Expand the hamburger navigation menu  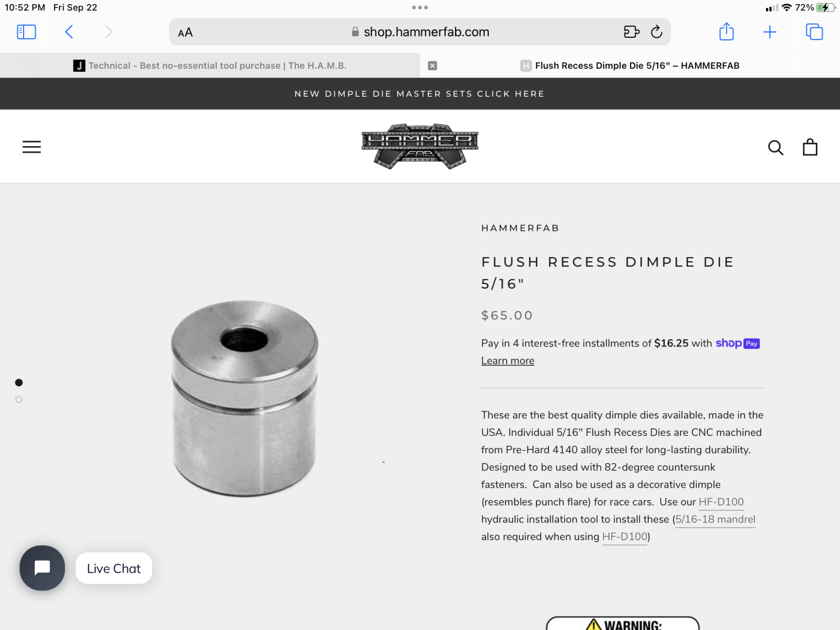click(31, 147)
